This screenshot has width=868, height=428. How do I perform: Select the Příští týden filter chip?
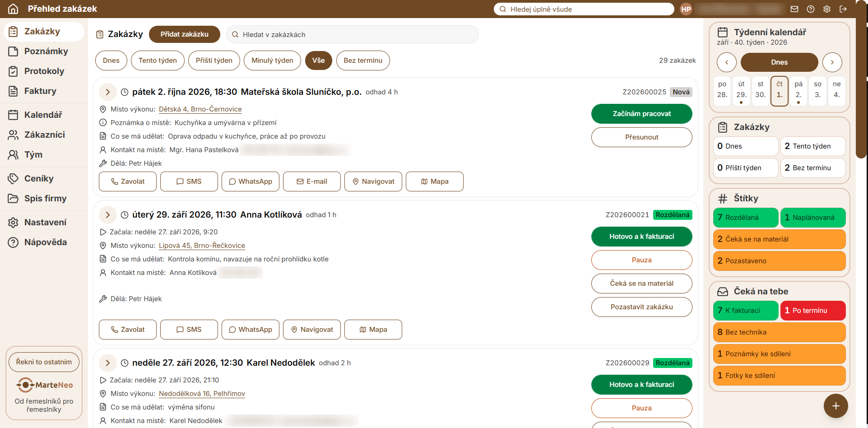(214, 60)
